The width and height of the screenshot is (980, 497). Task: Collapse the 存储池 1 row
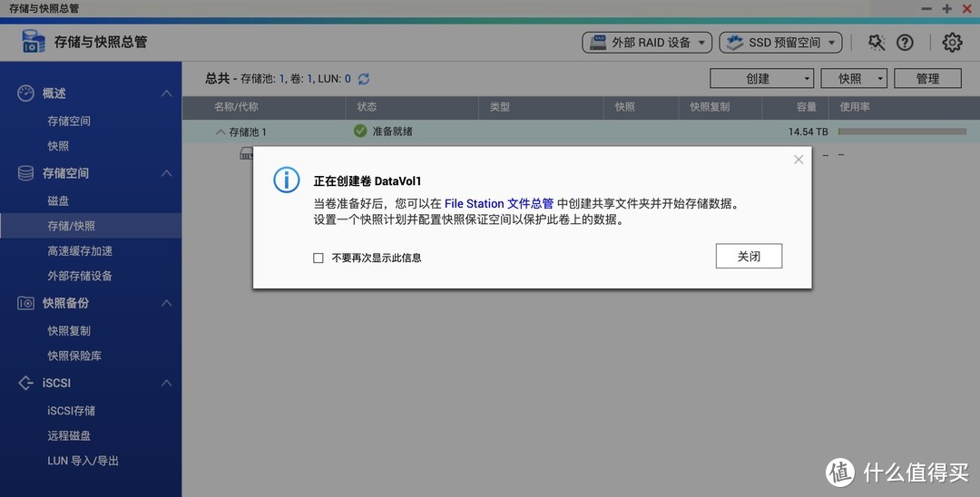(x=220, y=132)
